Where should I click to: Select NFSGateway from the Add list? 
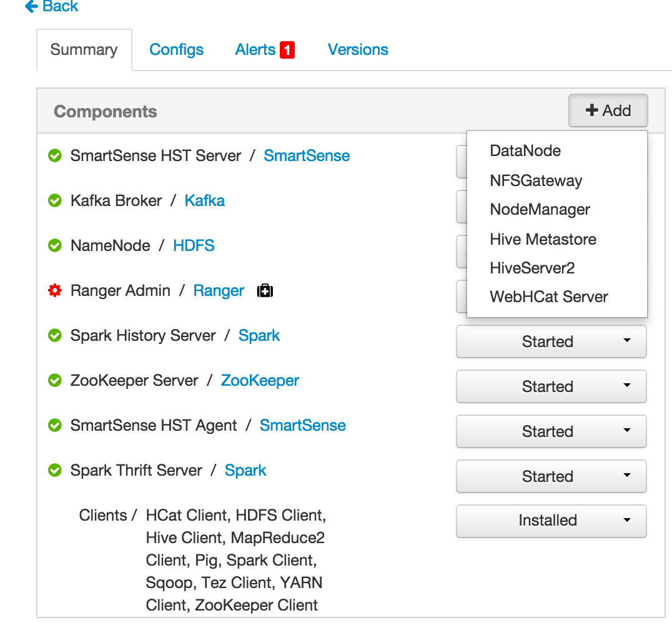click(535, 180)
